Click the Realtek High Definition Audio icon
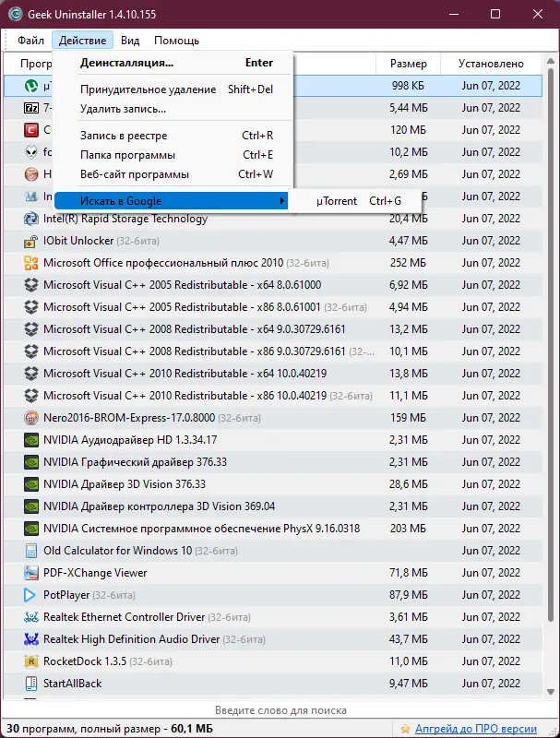This screenshot has height=738, width=560. coord(30,639)
